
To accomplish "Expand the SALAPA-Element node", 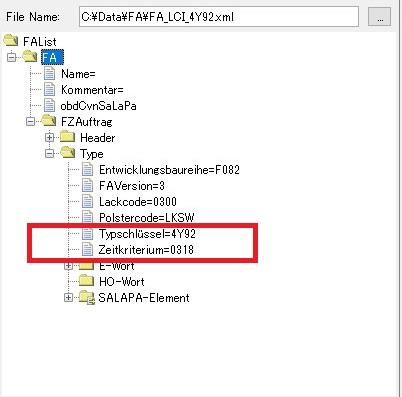I will (68, 297).
